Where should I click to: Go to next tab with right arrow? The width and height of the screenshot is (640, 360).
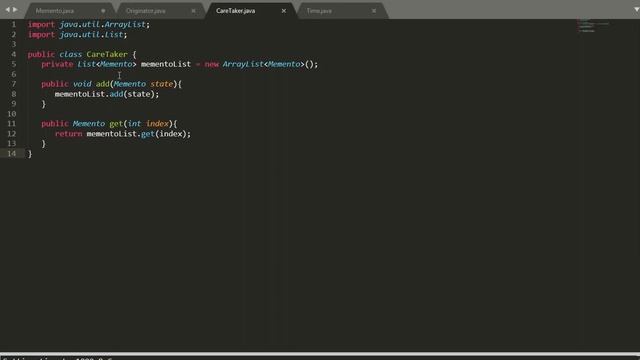(x=15, y=9)
